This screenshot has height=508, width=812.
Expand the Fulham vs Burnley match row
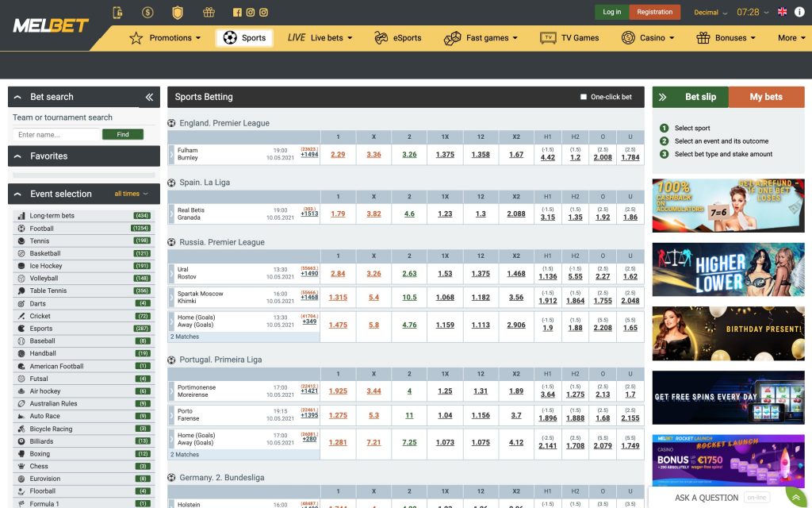coord(171,155)
